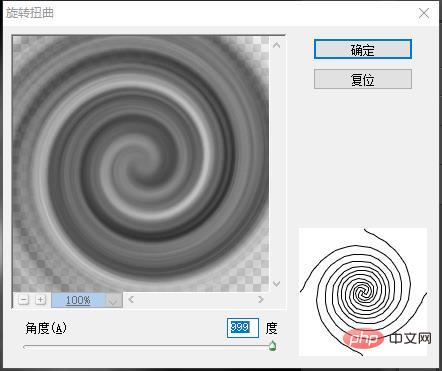Select the 100% zoom percentage field
442x371 pixels.
coord(79,300)
